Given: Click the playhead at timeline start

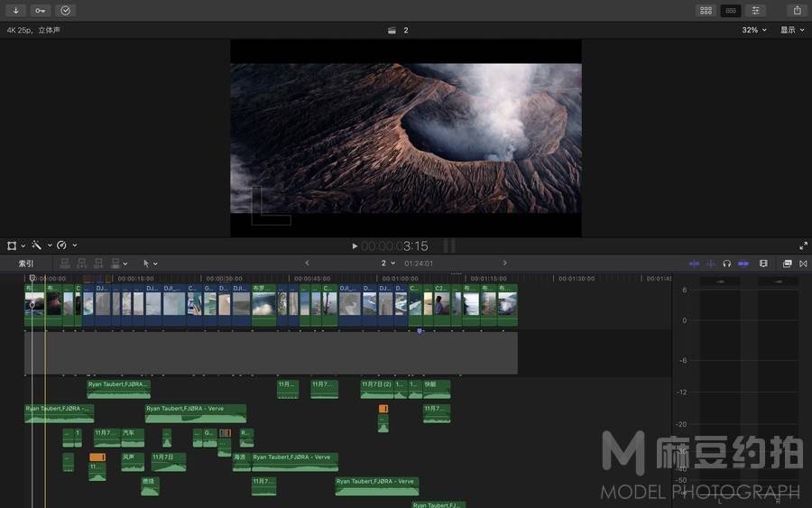Looking at the screenshot, I should click(x=32, y=279).
